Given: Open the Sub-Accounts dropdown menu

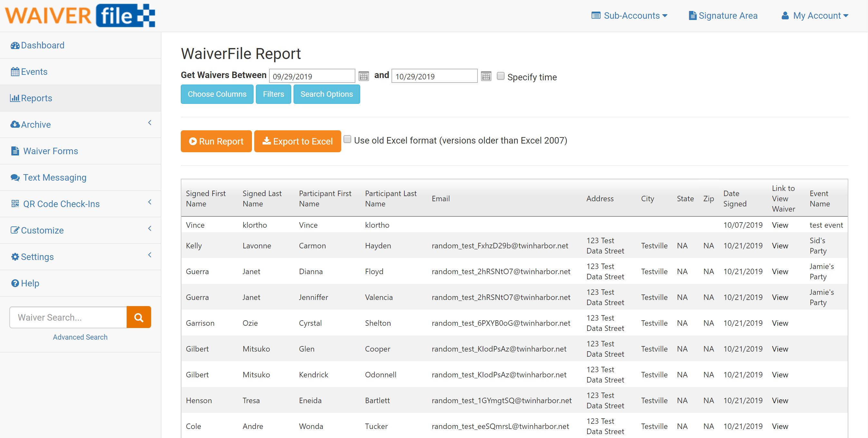Looking at the screenshot, I should click(x=629, y=16).
